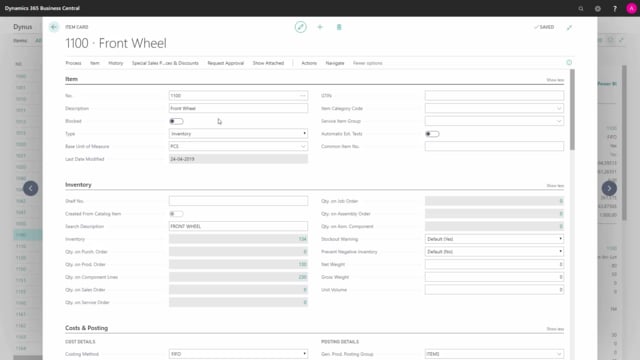Expand page with diagonal arrows icon
The height and width of the screenshot is (360, 640).
coord(569,27)
